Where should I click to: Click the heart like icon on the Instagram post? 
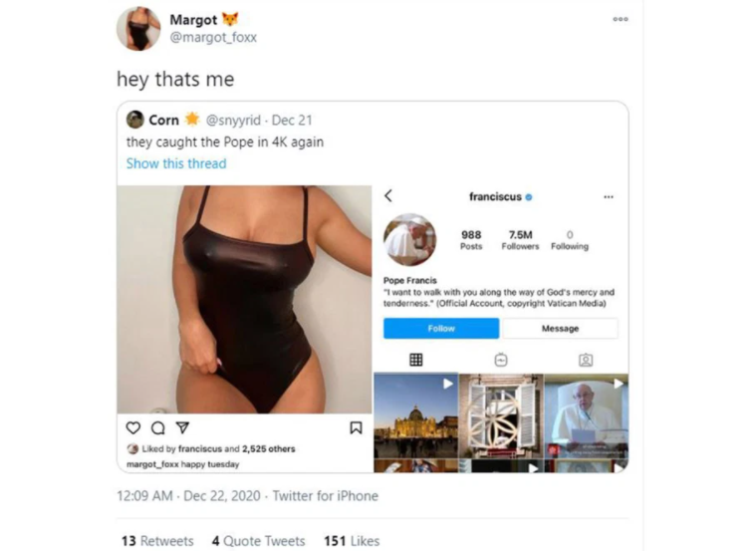point(133,428)
